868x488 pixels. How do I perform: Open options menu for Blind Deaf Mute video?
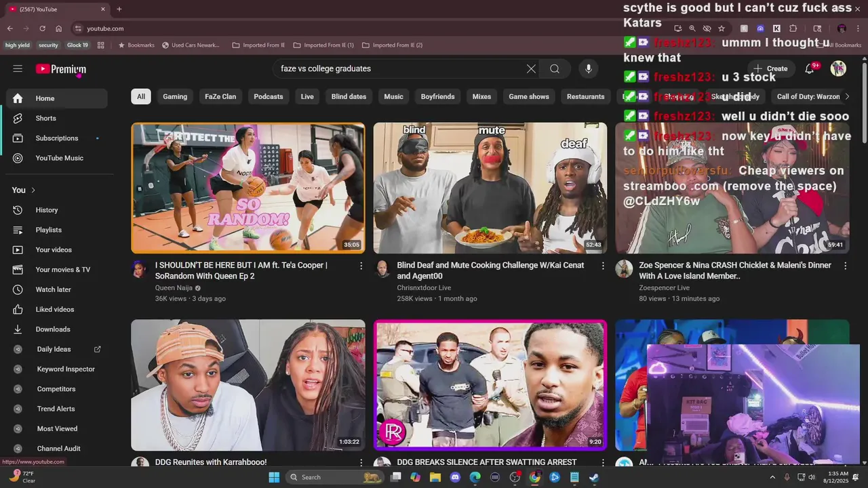tap(603, 266)
